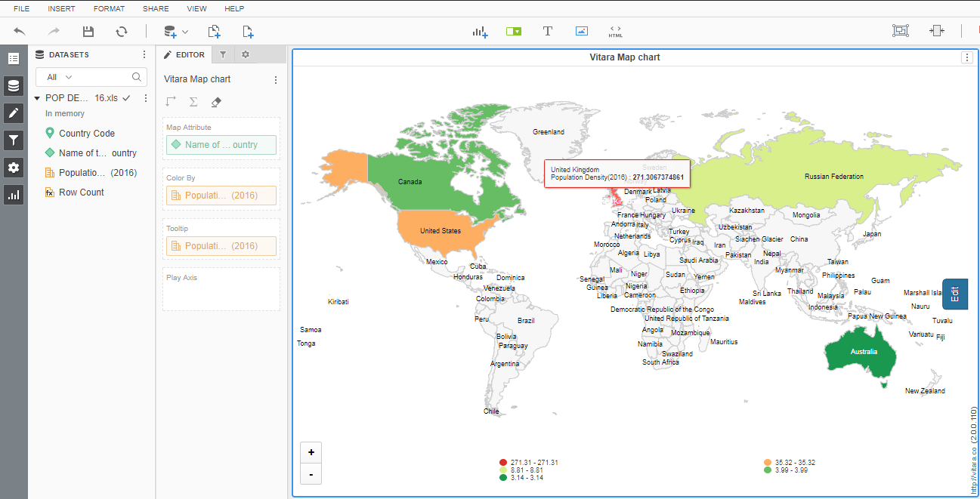Click the eraser clear icon in Editor
980x499 pixels.
click(216, 101)
